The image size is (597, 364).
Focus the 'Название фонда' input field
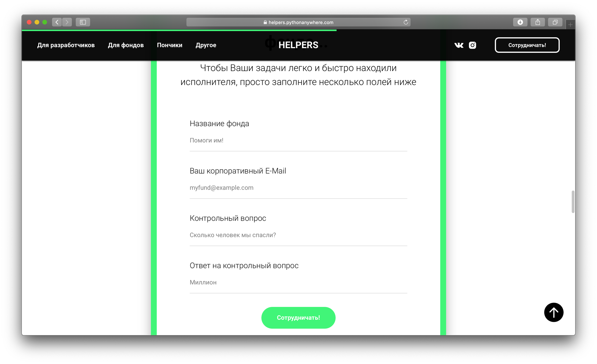click(x=298, y=141)
